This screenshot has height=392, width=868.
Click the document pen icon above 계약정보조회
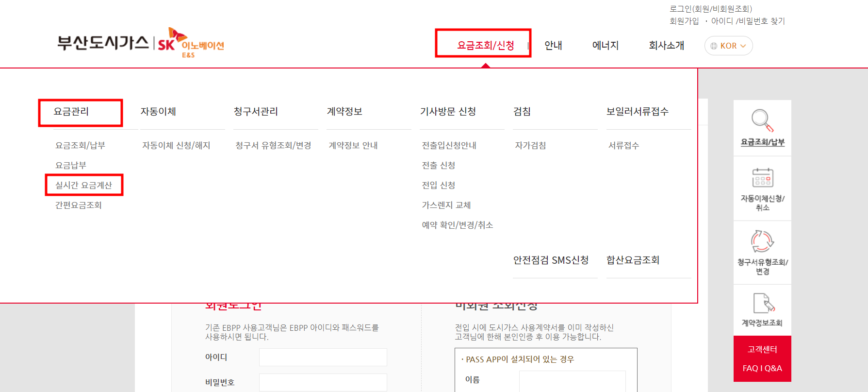tap(764, 303)
